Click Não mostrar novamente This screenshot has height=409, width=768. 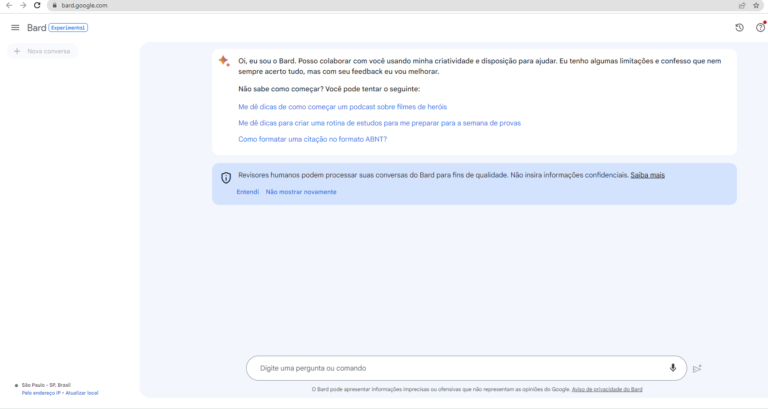click(x=301, y=192)
